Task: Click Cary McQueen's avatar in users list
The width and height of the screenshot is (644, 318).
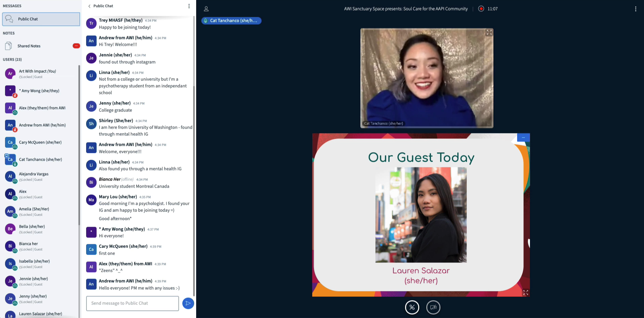Action: click(x=10, y=142)
